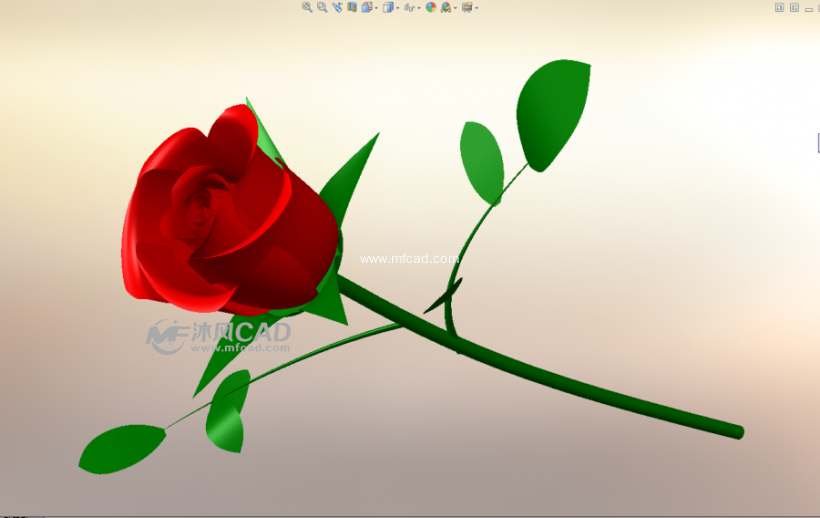Screen dimensions: 820x518
Task: Expand the Apply Scene dropdown
Action: click(455, 8)
